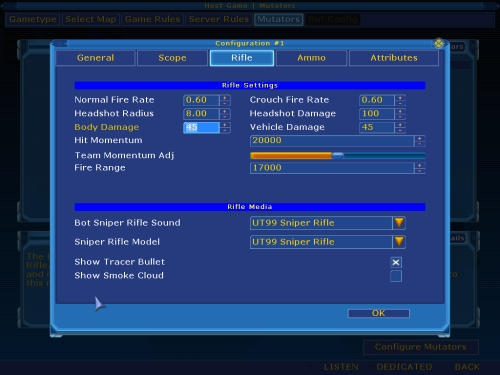Click the Team Momentum Adj label
The width and height of the screenshot is (500, 375).
point(124,156)
